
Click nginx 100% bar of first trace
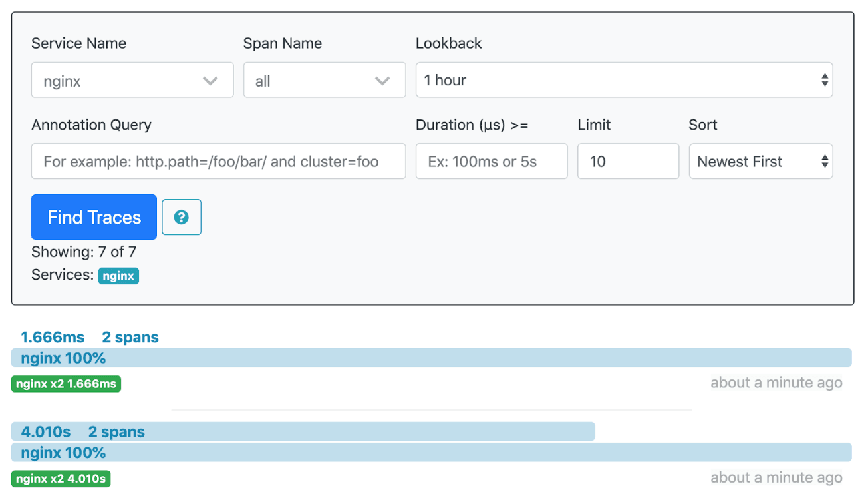point(431,358)
